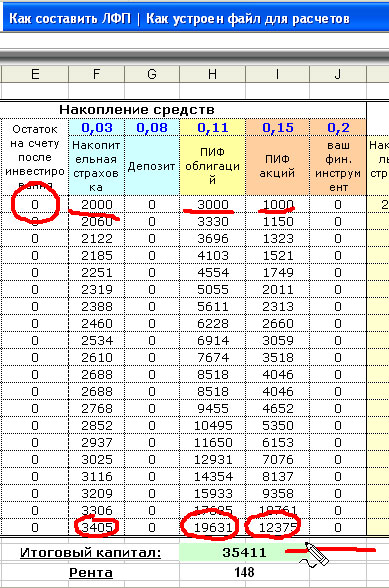Select column header I
This screenshot has height=588, width=389.
point(278,74)
